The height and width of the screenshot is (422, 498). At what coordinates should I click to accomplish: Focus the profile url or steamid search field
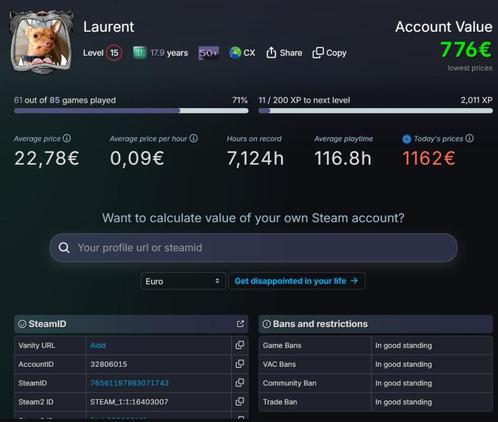[x=253, y=248]
